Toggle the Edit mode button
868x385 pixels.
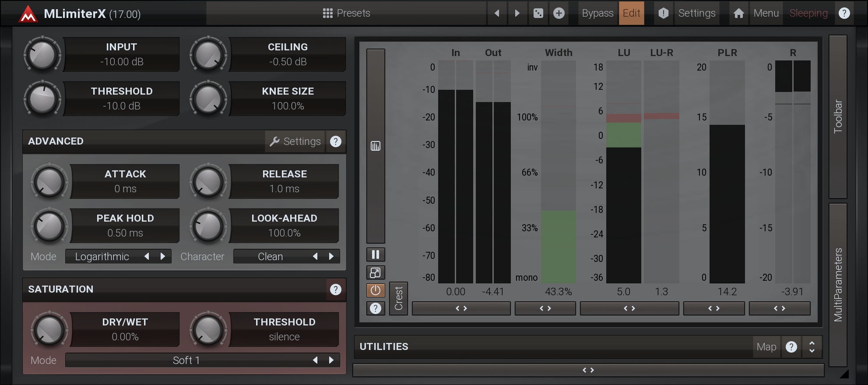click(631, 13)
